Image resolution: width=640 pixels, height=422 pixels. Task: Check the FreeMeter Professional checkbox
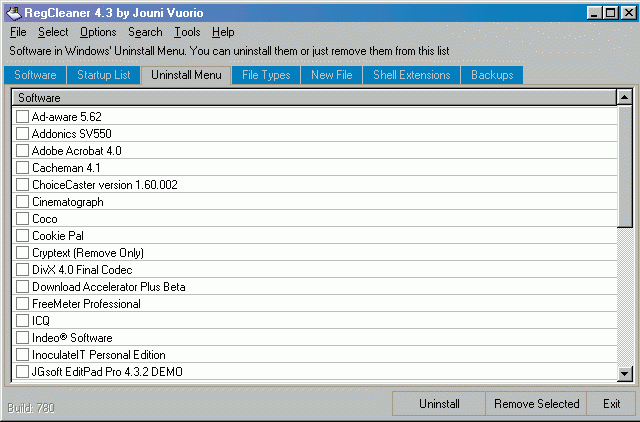[x=22, y=304]
